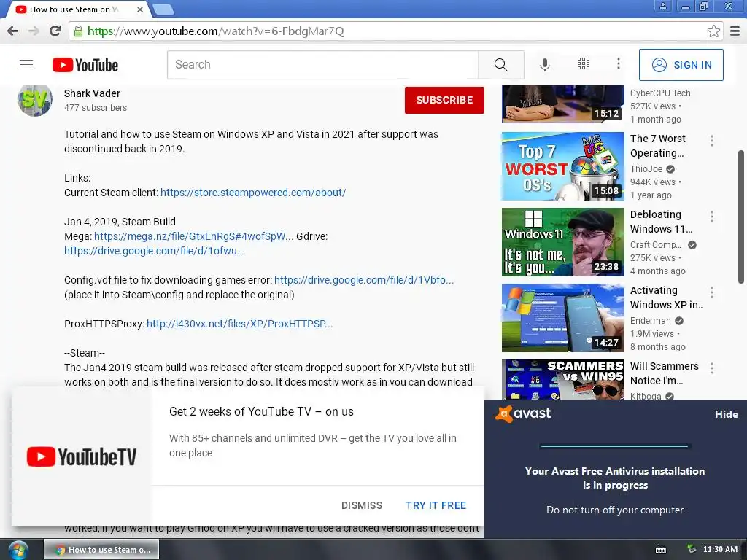Open drive.google.com/file/d/1ofwu link

coord(155,251)
